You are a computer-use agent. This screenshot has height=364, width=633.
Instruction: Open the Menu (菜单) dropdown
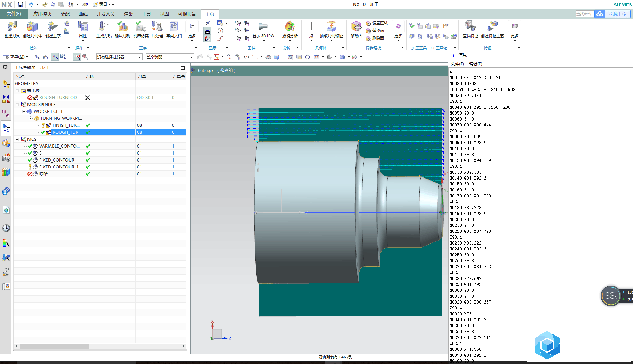tap(16, 57)
